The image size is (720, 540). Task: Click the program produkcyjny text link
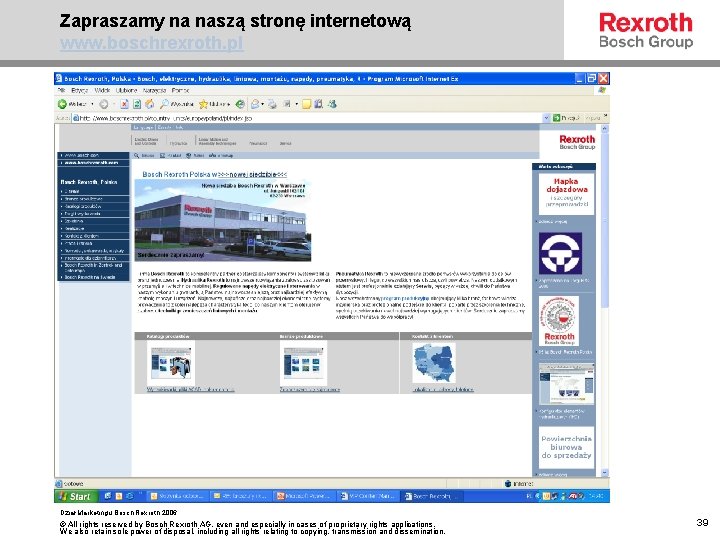pos(404,298)
